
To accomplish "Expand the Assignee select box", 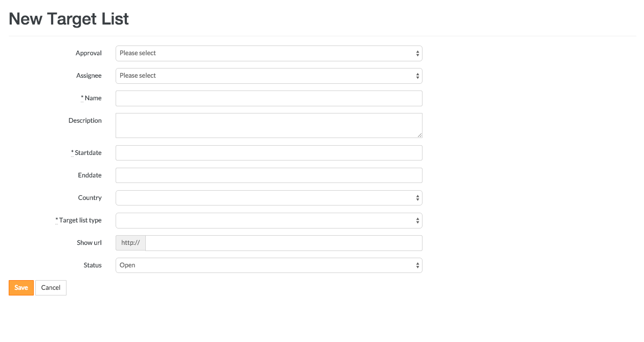I will (x=269, y=76).
